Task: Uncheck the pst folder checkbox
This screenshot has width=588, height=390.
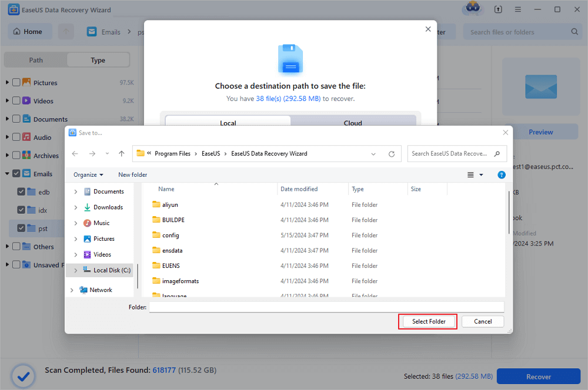Action: click(x=21, y=228)
